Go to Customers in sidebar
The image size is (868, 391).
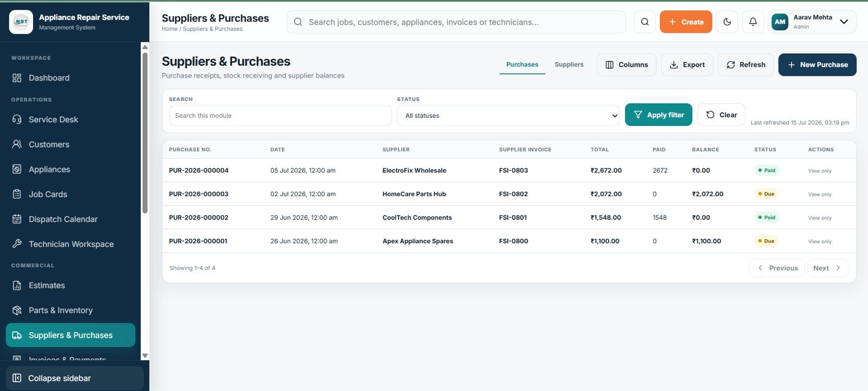(x=71, y=144)
